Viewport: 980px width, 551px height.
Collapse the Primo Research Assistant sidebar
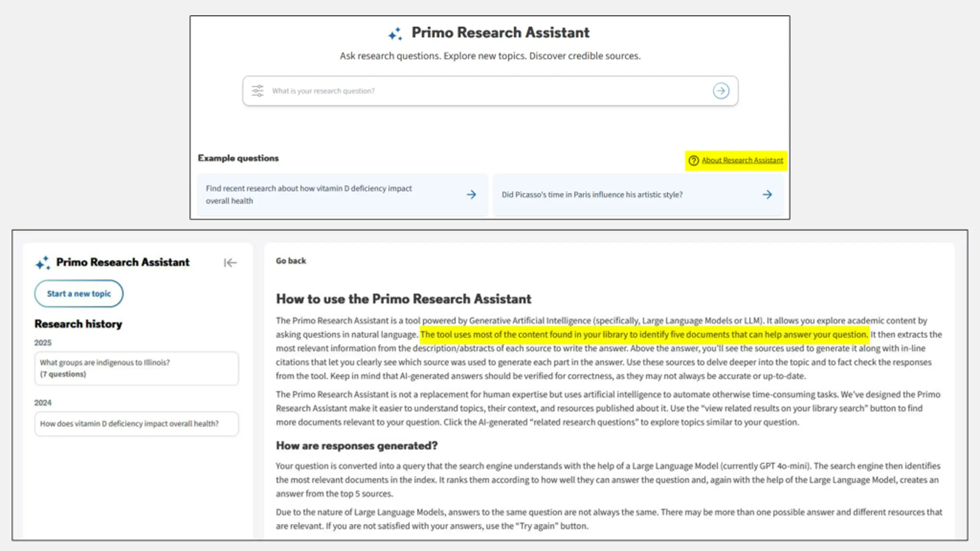230,262
